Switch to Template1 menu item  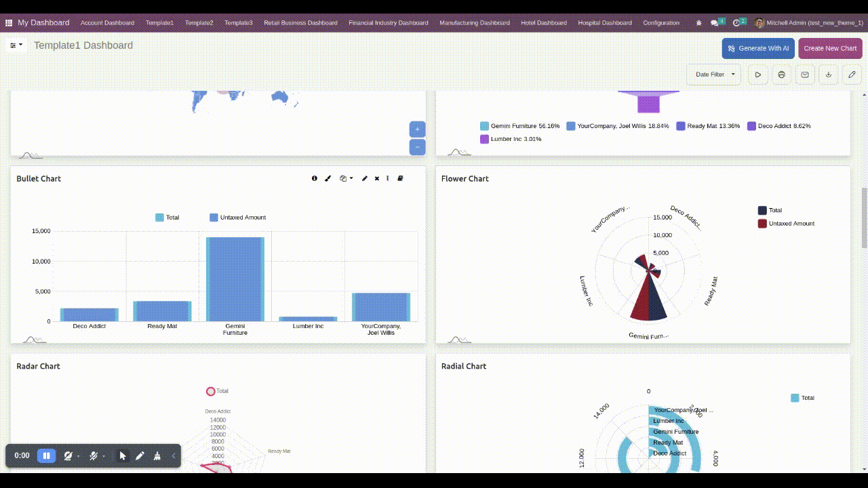point(159,22)
